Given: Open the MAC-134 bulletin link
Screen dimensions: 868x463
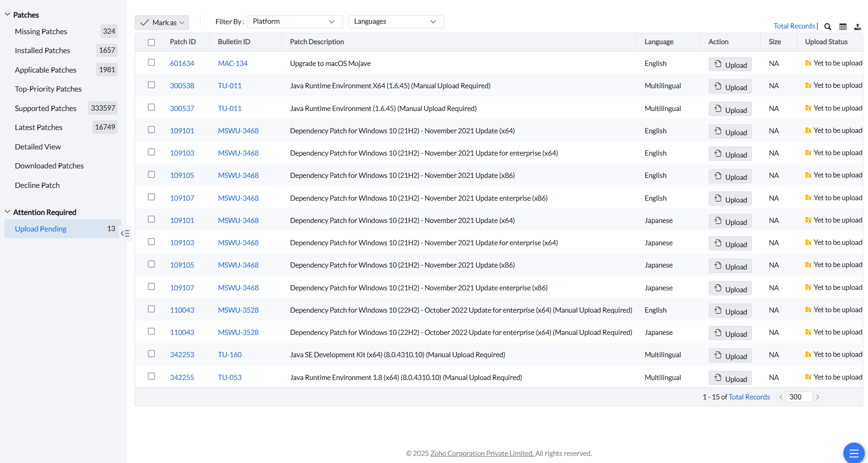Looking at the screenshot, I should click(232, 64).
